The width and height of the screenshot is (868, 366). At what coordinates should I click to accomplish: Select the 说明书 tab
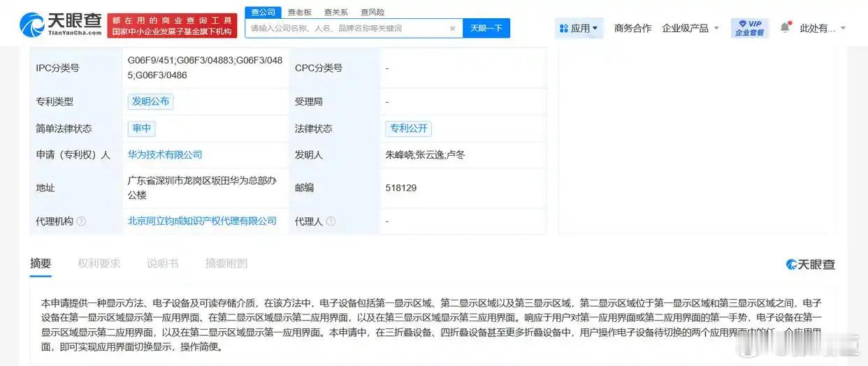163,263
